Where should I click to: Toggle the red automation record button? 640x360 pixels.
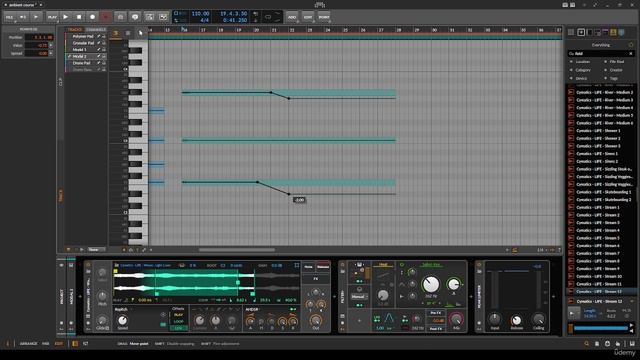coord(106,17)
